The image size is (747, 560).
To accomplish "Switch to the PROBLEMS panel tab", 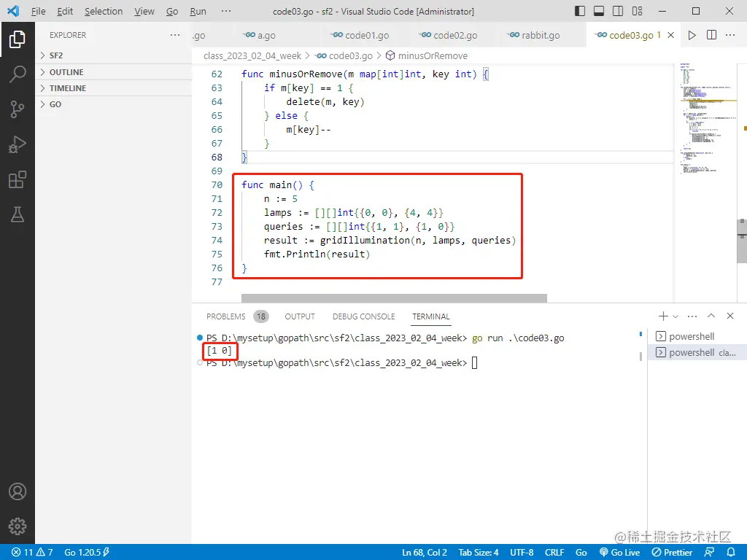I will click(x=237, y=316).
